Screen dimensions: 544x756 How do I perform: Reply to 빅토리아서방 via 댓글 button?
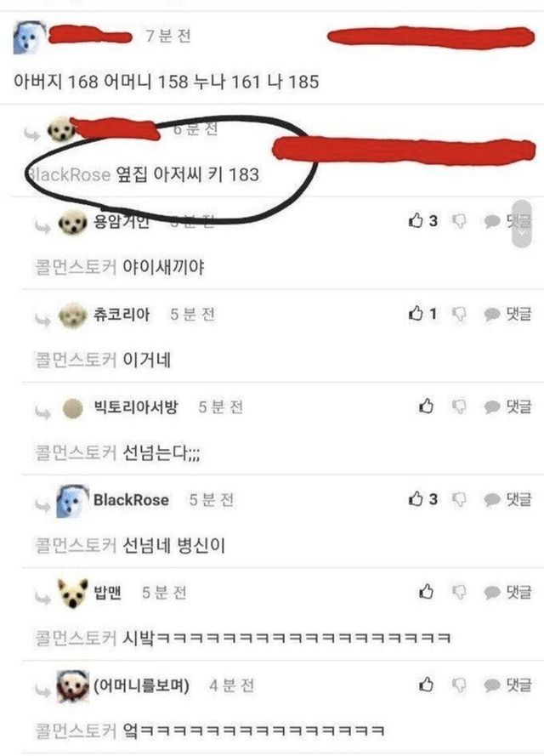click(507, 407)
